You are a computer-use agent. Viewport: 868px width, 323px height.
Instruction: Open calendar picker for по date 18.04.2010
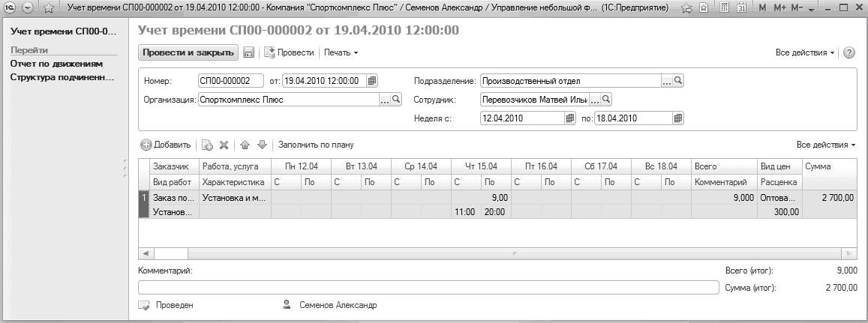coord(678,118)
